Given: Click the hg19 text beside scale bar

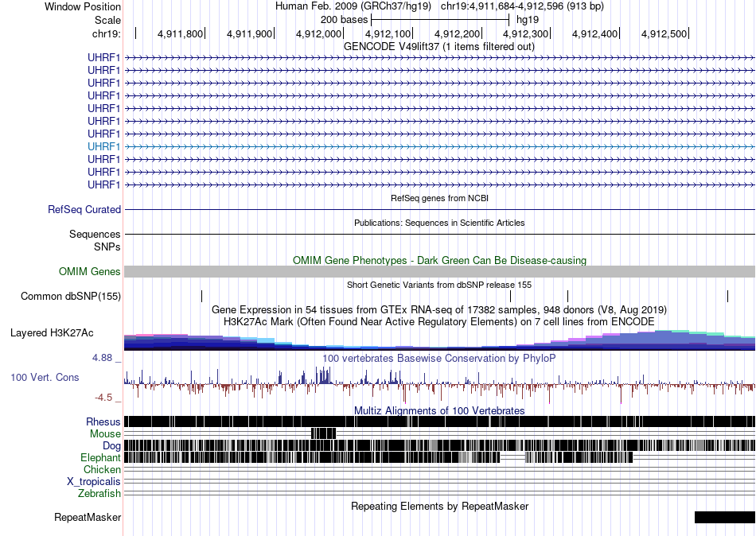Looking at the screenshot, I should (528, 20).
